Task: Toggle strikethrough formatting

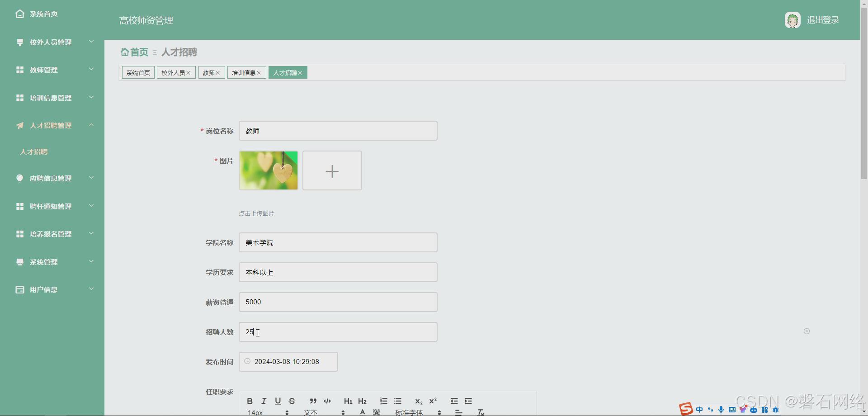Action: (292, 401)
